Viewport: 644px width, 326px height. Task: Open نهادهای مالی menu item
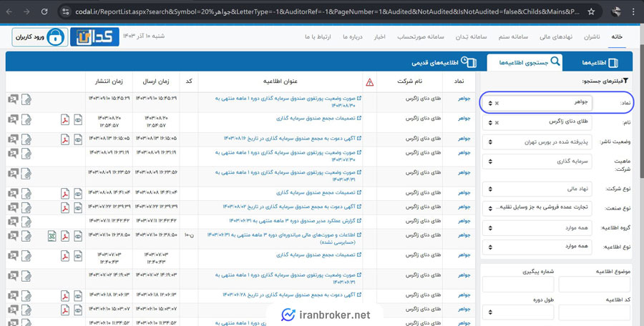pos(556,36)
